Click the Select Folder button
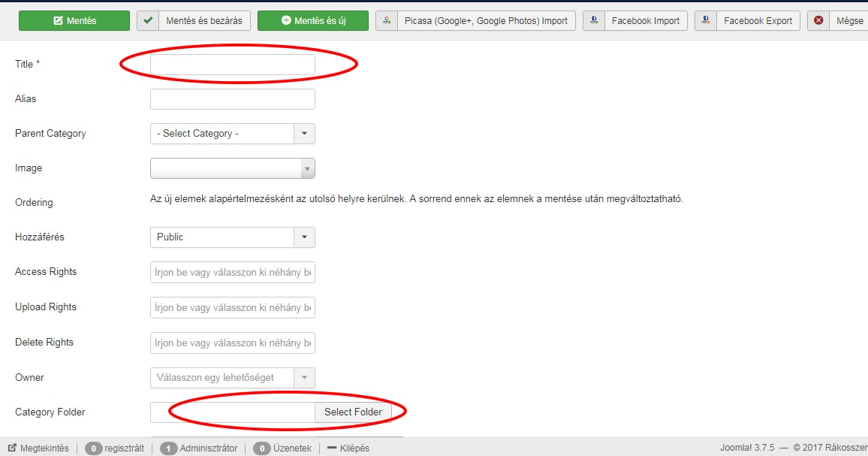Screen dimensions: 868x456 [x=353, y=412]
